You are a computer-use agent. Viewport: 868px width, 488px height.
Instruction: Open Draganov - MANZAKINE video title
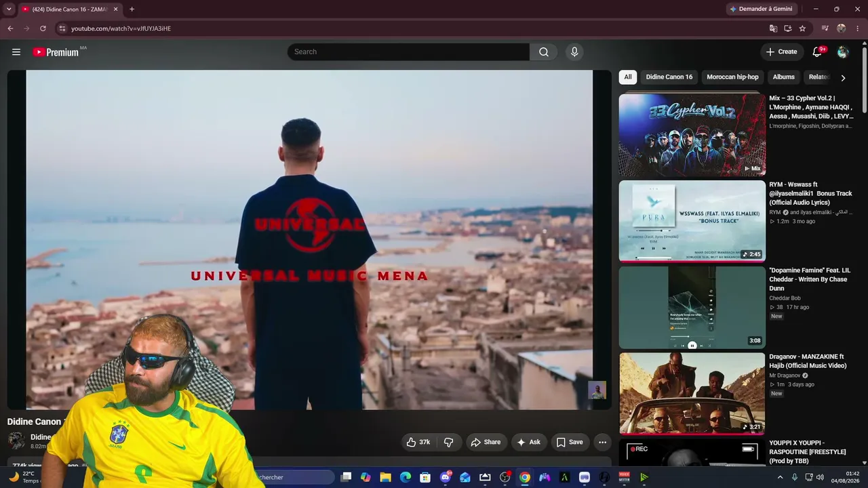click(808, 361)
